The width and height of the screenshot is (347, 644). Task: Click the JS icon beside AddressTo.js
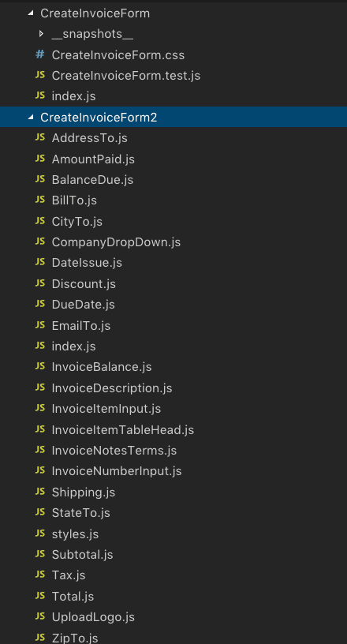pyautogui.click(x=40, y=137)
